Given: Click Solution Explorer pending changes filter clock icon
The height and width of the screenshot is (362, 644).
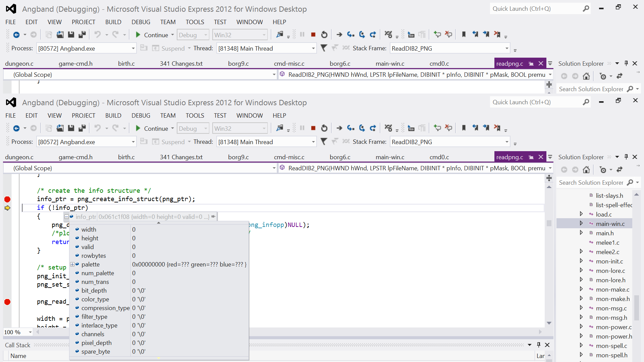Looking at the screenshot, I should point(603,170).
